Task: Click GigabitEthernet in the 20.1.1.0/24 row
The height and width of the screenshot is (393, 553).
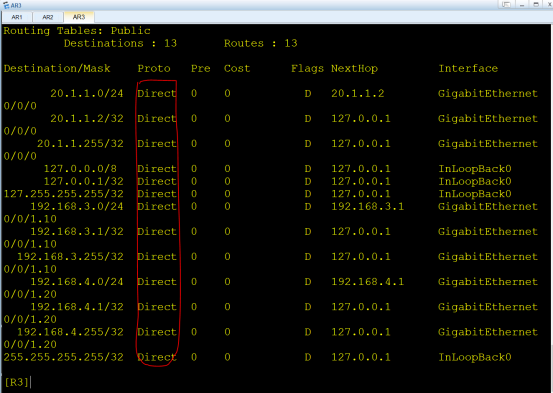Action: point(488,93)
